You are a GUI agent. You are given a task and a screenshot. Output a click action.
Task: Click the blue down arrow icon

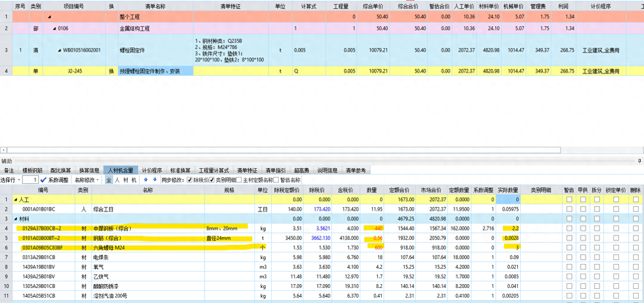click(x=155, y=180)
